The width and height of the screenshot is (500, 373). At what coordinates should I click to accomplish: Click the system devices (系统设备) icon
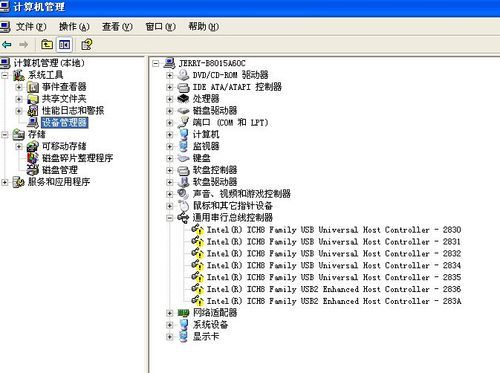coord(183,325)
